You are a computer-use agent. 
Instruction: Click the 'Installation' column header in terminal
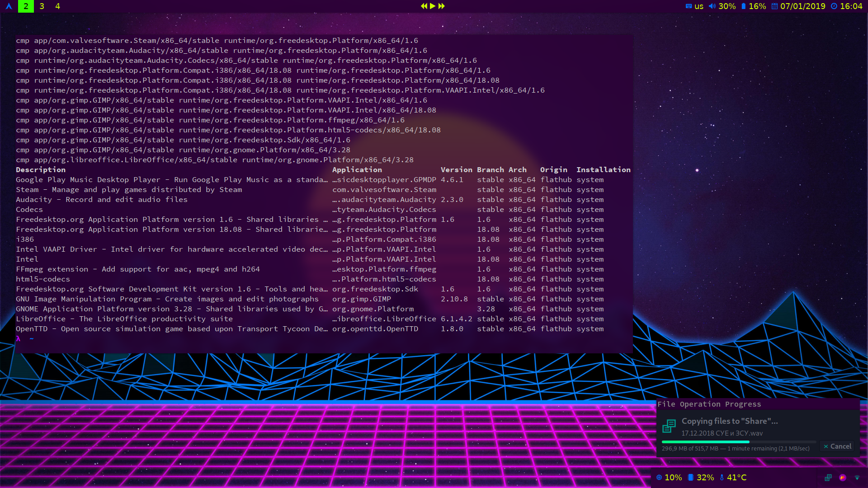pyautogui.click(x=604, y=170)
